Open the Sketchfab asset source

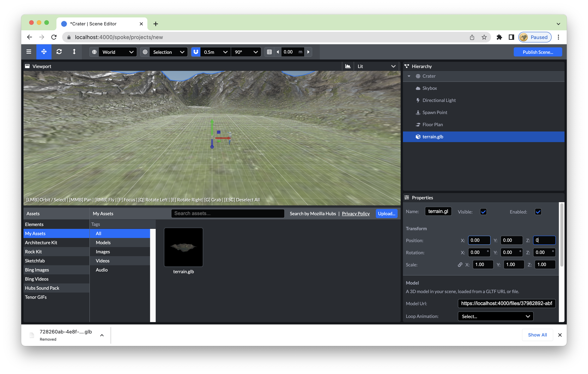[56, 261]
